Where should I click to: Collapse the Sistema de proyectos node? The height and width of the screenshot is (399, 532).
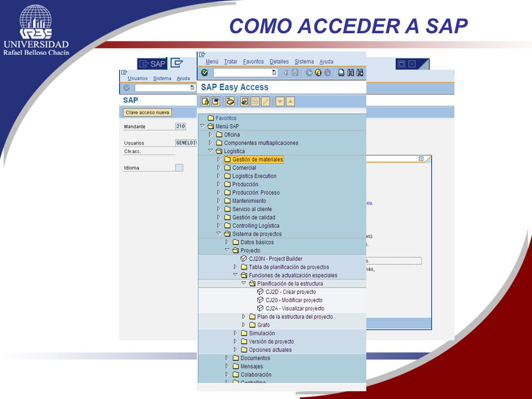219,233
